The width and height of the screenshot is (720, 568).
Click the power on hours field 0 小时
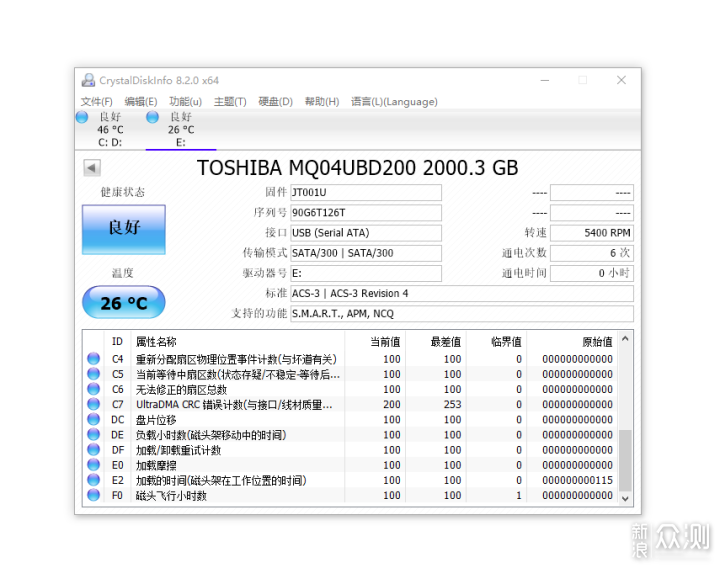pyautogui.click(x=592, y=273)
